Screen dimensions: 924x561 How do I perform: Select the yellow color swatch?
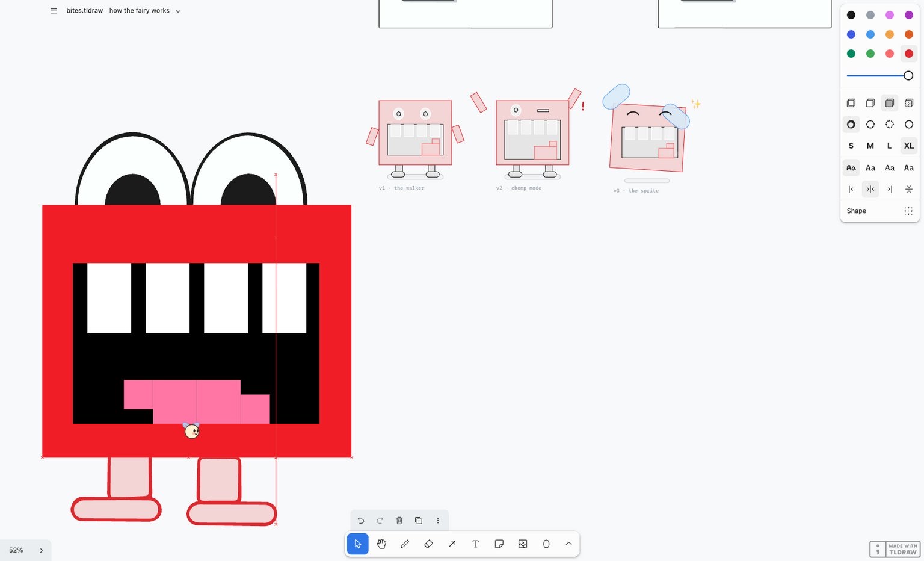pos(889,34)
